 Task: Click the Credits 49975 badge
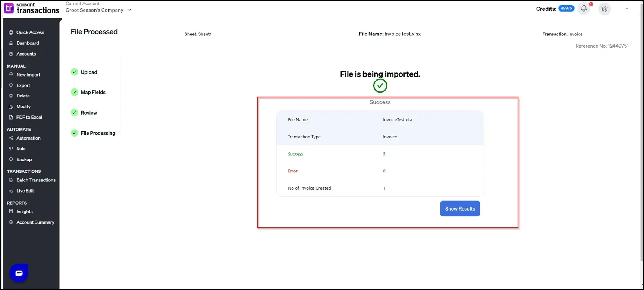click(566, 8)
